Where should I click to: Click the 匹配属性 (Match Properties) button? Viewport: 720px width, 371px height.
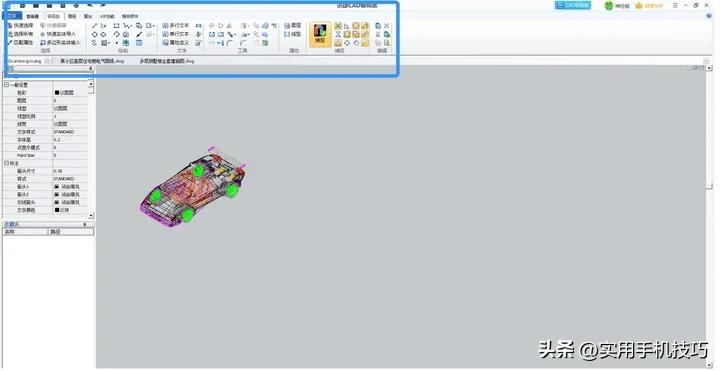click(x=21, y=42)
